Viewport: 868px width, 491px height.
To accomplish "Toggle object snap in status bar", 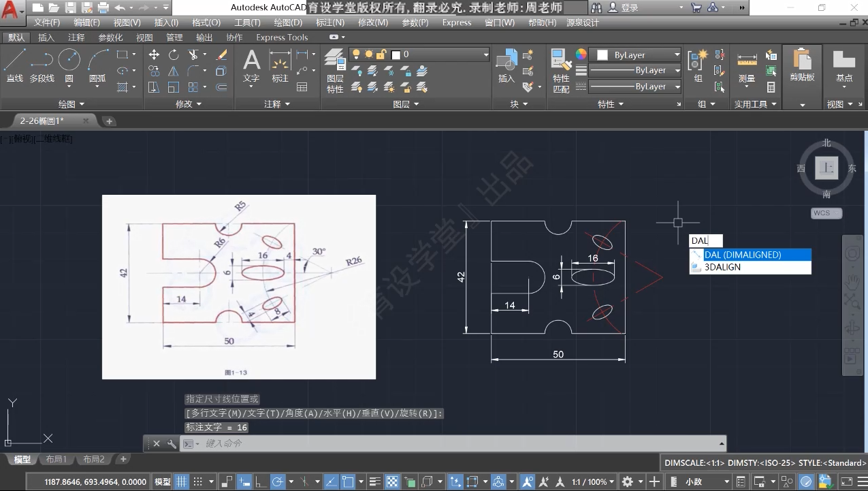I will tap(348, 481).
